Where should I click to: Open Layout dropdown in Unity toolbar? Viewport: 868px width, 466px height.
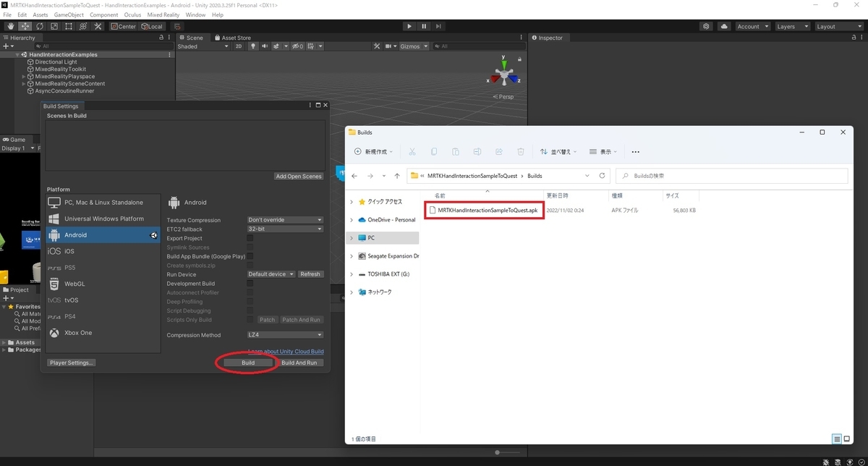(838, 26)
